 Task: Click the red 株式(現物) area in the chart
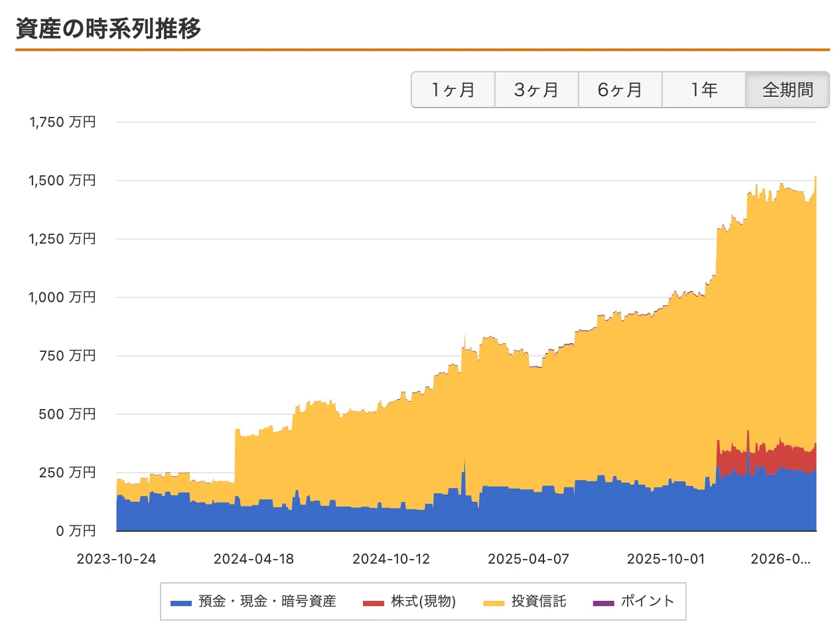click(x=790, y=457)
